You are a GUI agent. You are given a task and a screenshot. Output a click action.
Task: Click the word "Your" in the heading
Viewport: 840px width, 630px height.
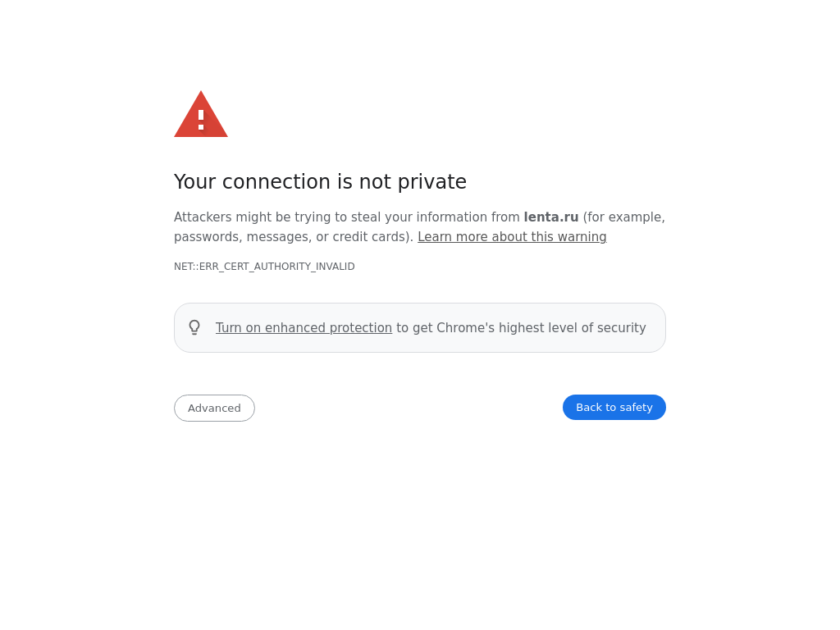pyautogui.click(x=195, y=182)
